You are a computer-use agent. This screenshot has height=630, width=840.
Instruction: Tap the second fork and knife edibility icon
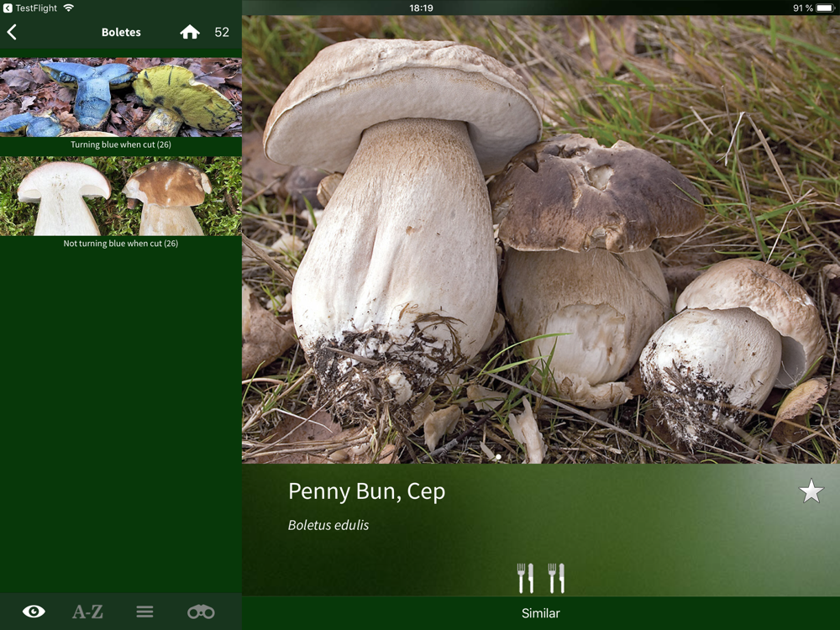coord(556,578)
